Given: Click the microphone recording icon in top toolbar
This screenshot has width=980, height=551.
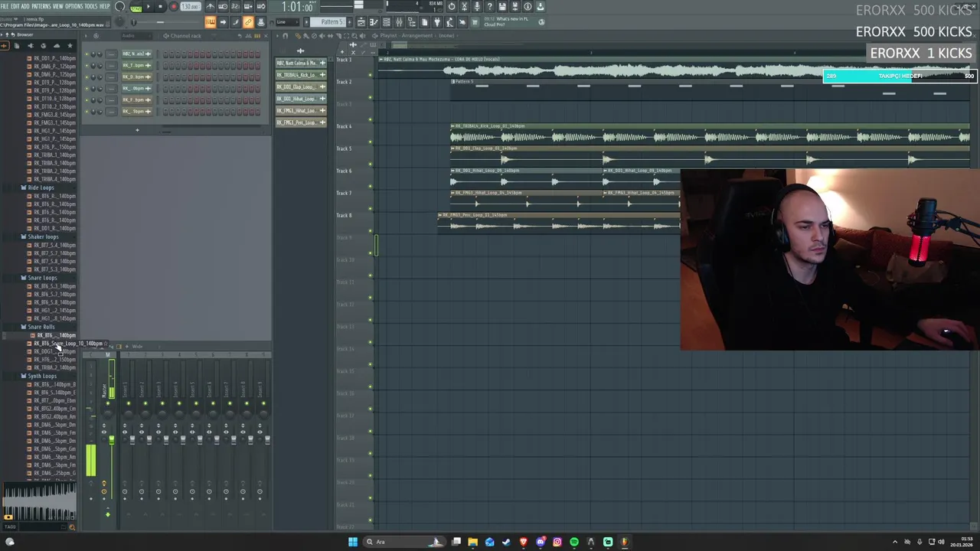Looking at the screenshot, I should click(x=476, y=6).
